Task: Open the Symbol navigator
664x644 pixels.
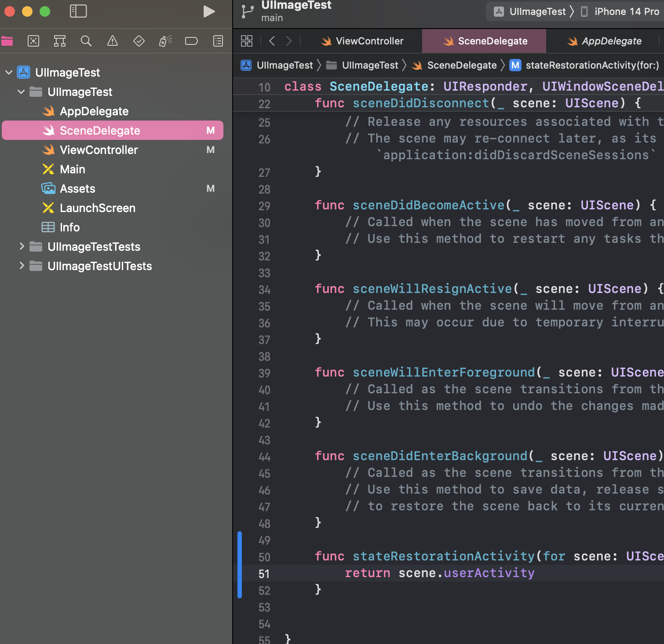Action: [x=60, y=41]
